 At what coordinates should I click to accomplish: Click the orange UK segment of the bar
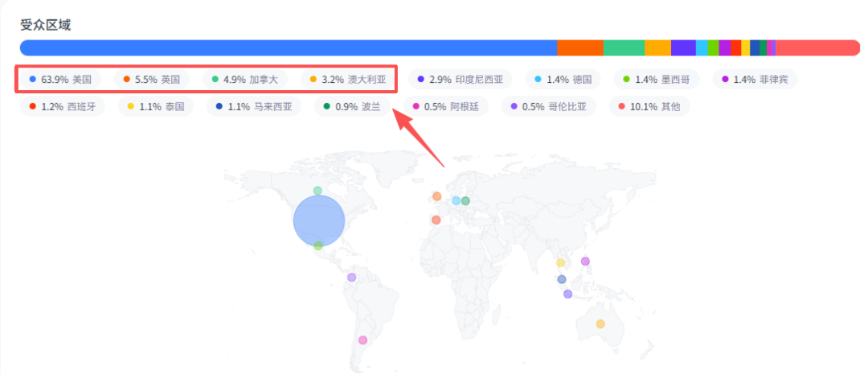[580, 47]
